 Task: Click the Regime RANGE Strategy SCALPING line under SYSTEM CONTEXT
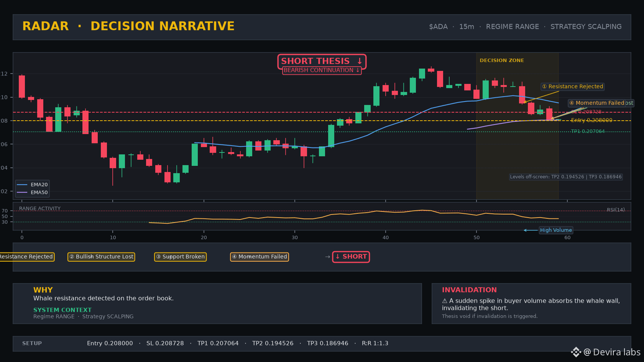pos(84,316)
